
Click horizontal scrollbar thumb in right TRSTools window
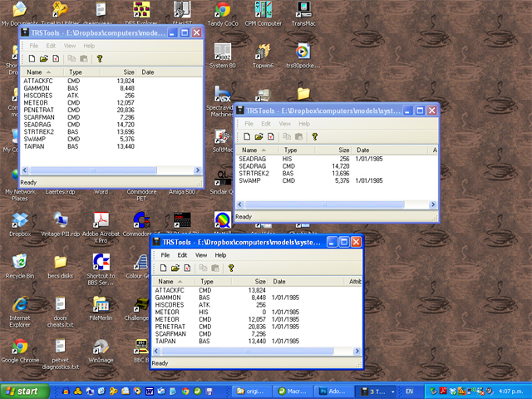pyautogui.click(x=325, y=204)
